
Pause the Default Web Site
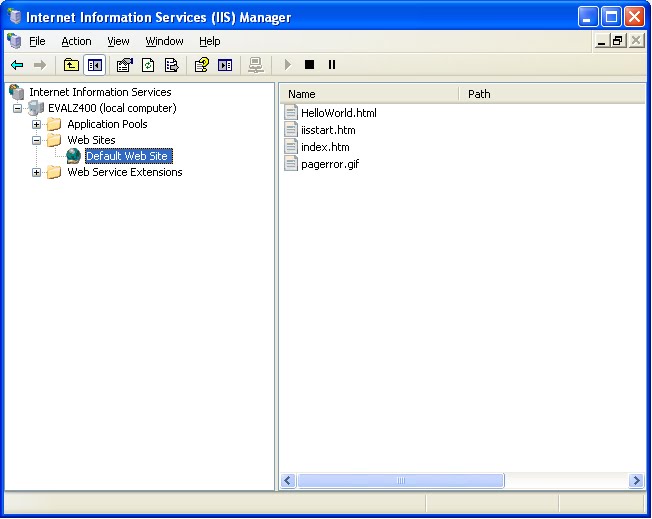tap(332, 64)
